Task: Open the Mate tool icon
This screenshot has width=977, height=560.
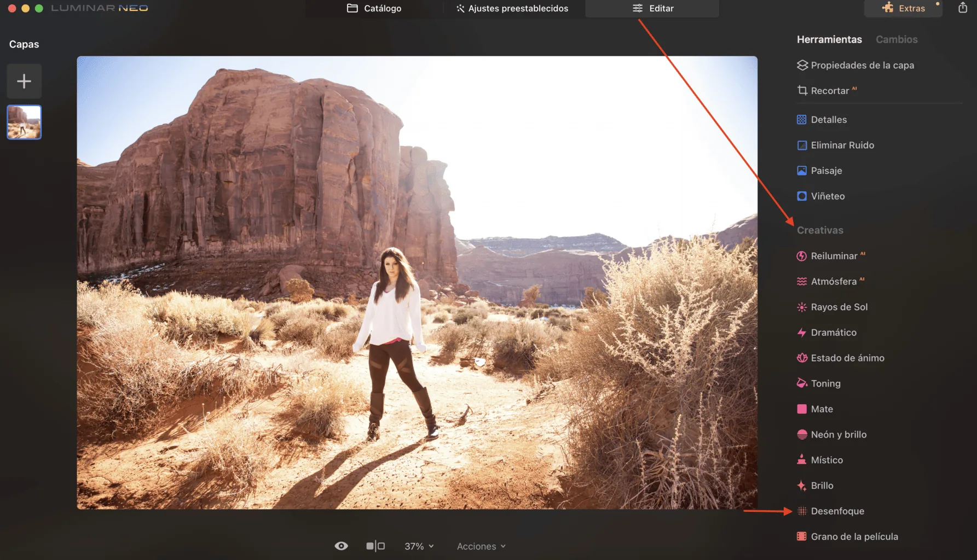Action: coord(802,409)
